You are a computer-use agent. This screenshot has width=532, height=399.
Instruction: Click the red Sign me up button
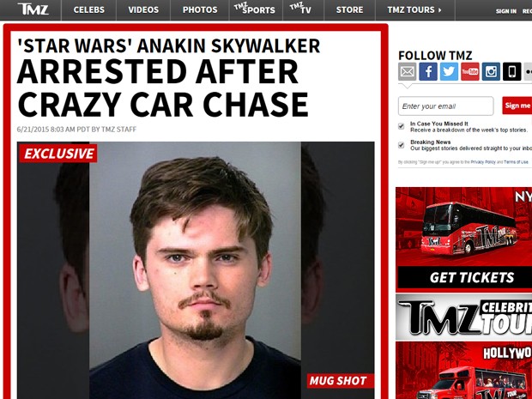[517, 106]
